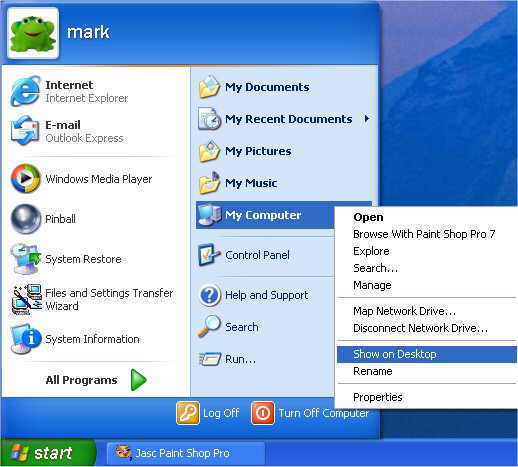The width and height of the screenshot is (518, 467).
Task: Expand All Programs green arrow
Action: tap(138, 380)
